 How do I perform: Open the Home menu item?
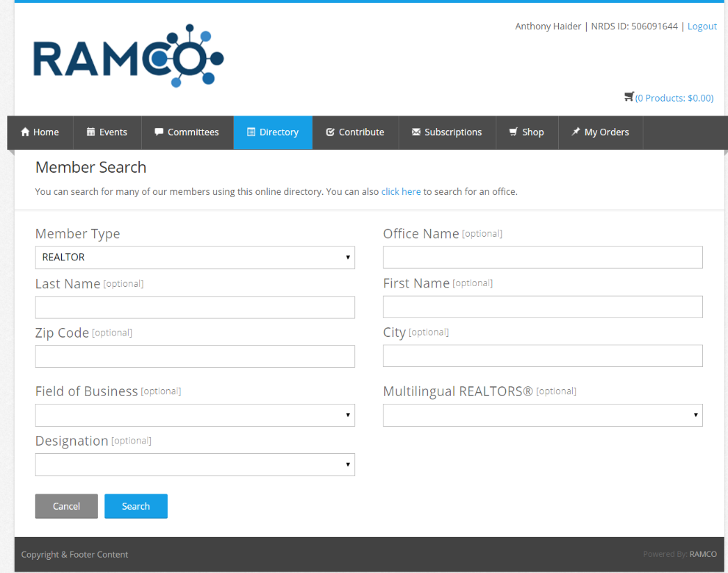pyautogui.click(x=40, y=132)
